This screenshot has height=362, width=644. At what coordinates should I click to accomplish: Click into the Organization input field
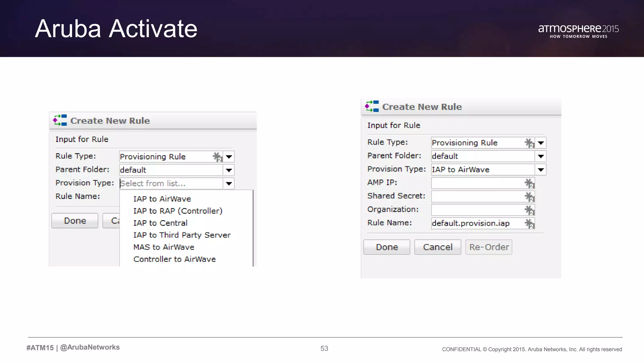[x=483, y=210]
